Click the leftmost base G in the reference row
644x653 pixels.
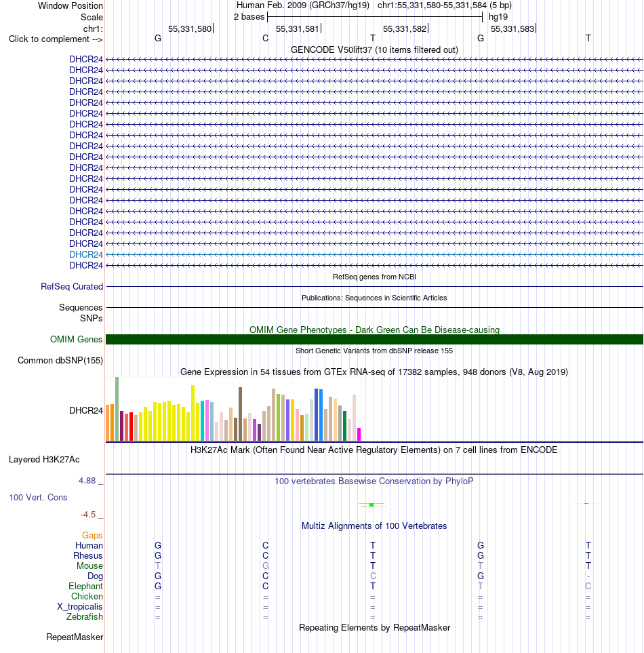coord(158,39)
